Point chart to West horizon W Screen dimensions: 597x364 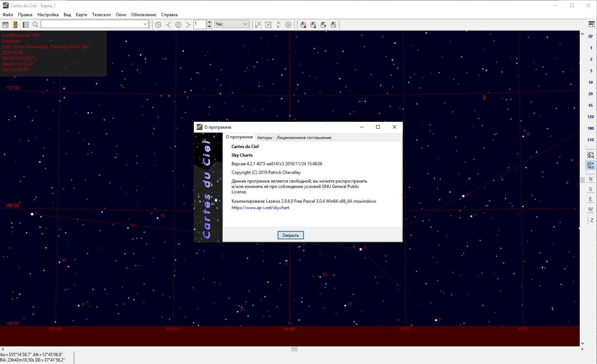[591, 210]
